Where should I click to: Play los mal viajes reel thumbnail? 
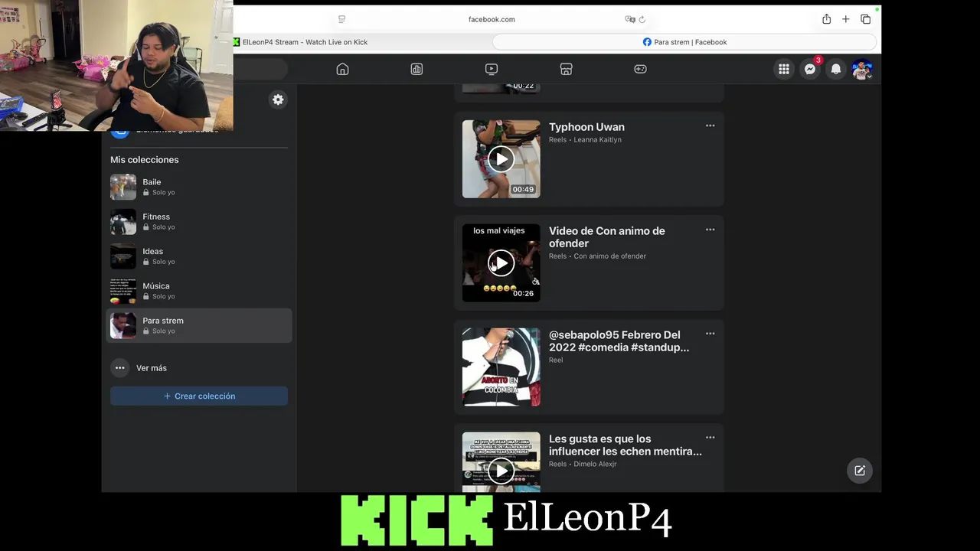tap(501, 263)
